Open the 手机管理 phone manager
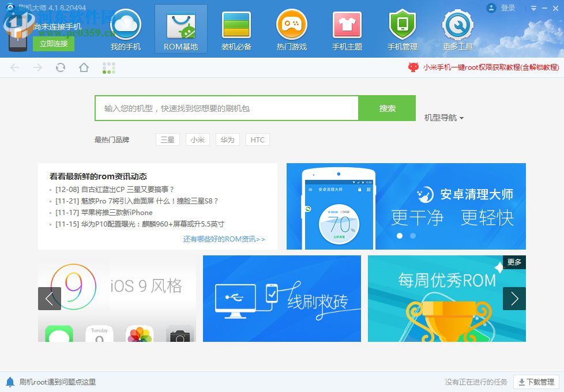This screenshot has height=392, width=564. point(402,29)
